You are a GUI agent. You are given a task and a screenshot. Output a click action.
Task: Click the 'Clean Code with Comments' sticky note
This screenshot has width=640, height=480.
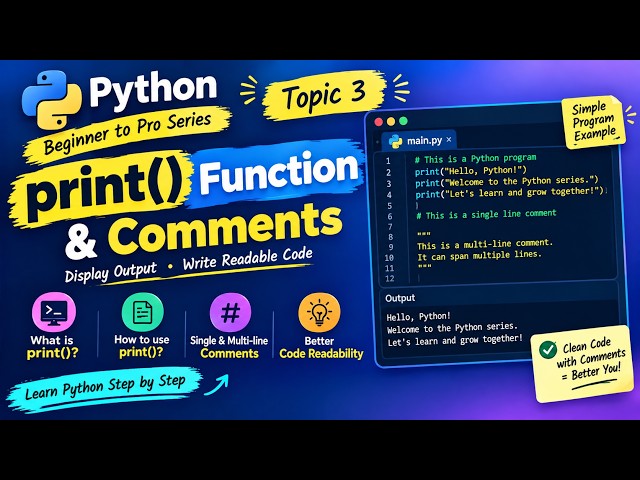582,363
